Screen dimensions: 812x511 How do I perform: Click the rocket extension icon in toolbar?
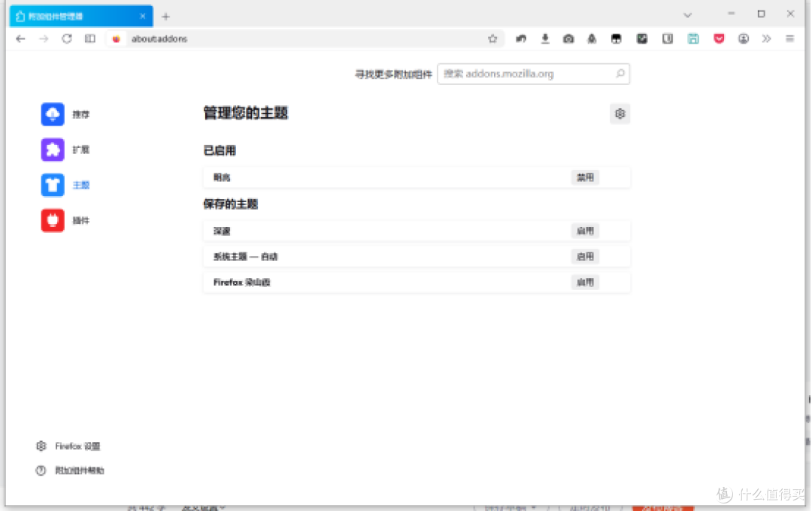(592, 39)
